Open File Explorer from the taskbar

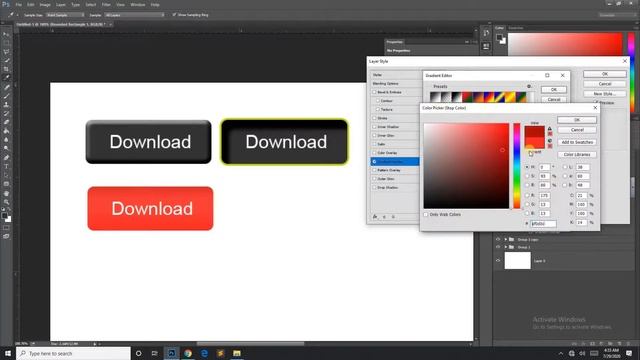pos(237,353)
